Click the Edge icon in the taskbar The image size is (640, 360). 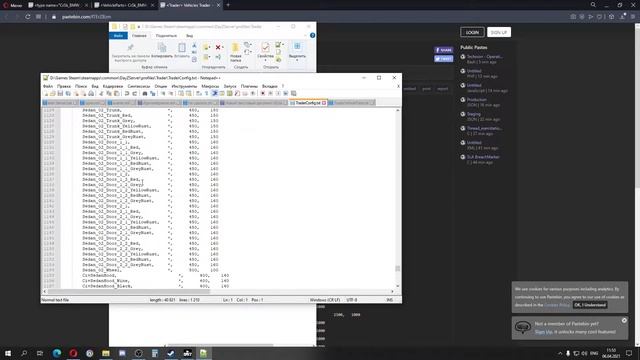click(x=57, y=353)
